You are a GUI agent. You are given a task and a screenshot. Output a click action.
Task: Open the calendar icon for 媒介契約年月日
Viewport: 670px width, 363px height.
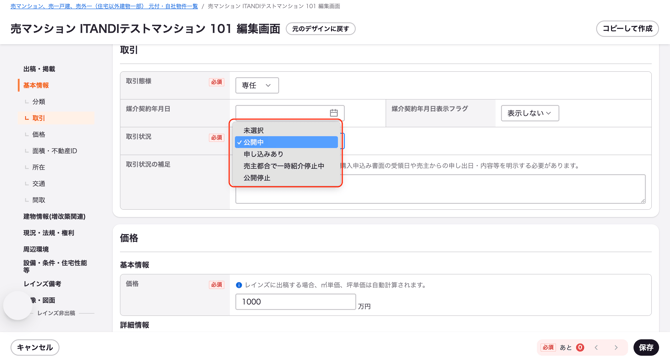coord(334,113)
